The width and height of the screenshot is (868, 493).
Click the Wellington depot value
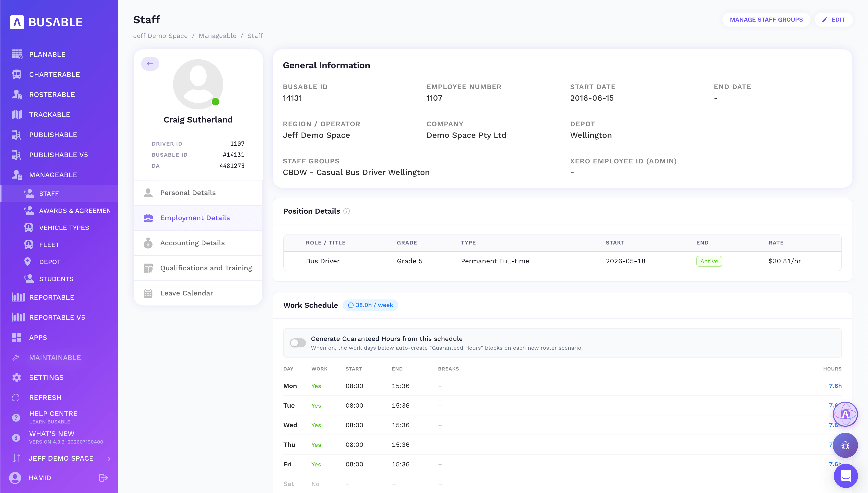point(591,135)
